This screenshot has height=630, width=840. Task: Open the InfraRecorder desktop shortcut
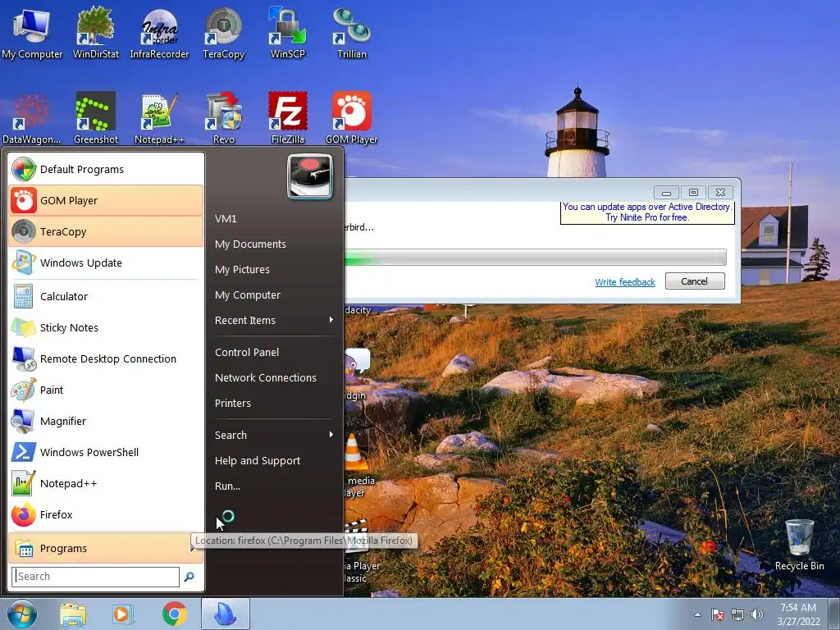point(159,32)
